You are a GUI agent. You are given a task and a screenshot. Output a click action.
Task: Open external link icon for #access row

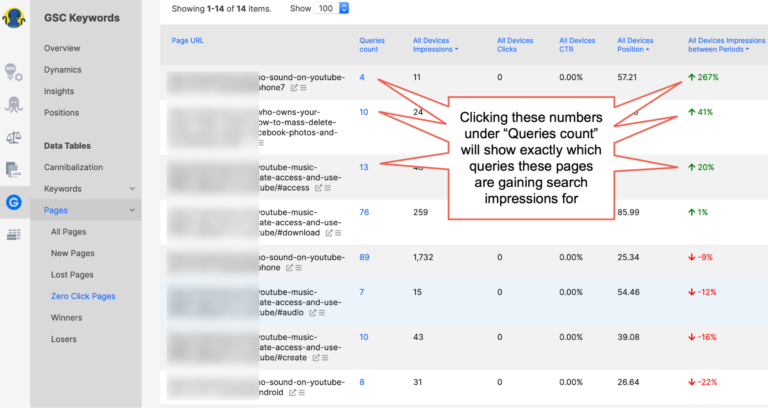pos(318,188)
